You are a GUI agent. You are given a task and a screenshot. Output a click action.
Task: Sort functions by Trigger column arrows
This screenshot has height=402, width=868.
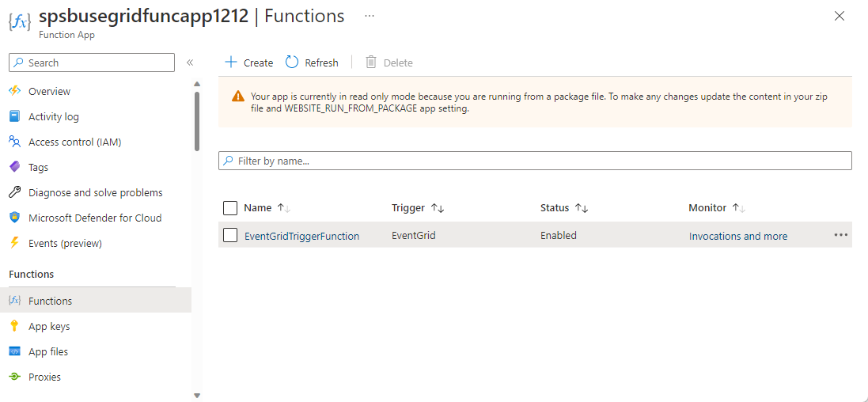pyautogui.click(x=438, y=208)
